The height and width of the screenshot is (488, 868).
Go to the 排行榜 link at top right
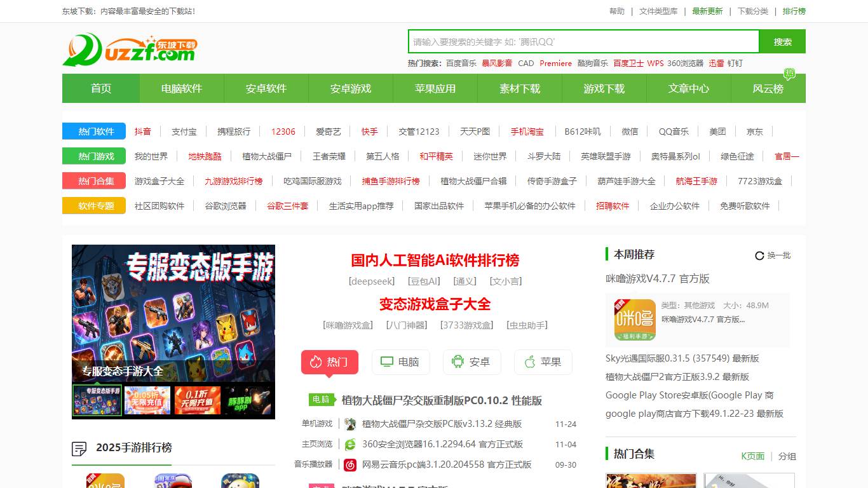coord(794,11)
